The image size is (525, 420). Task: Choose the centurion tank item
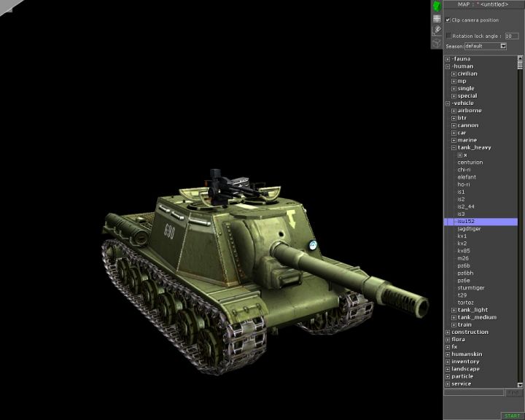(470, 163)
